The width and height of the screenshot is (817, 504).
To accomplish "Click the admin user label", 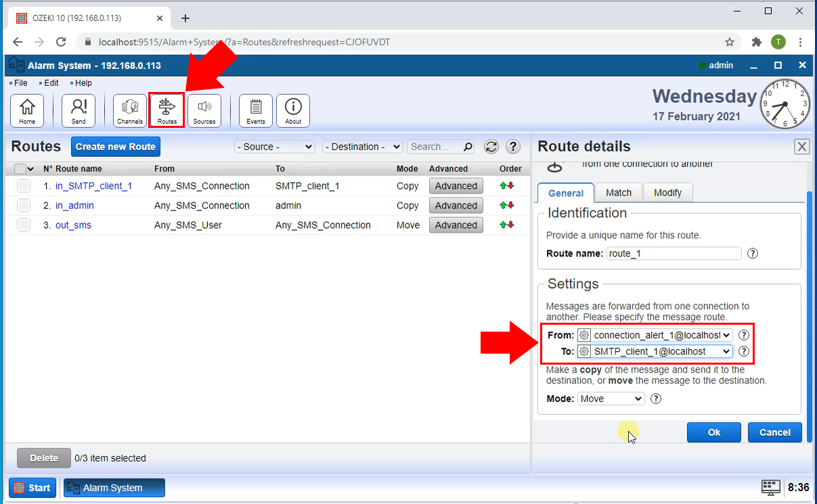I will click(721, 66).
